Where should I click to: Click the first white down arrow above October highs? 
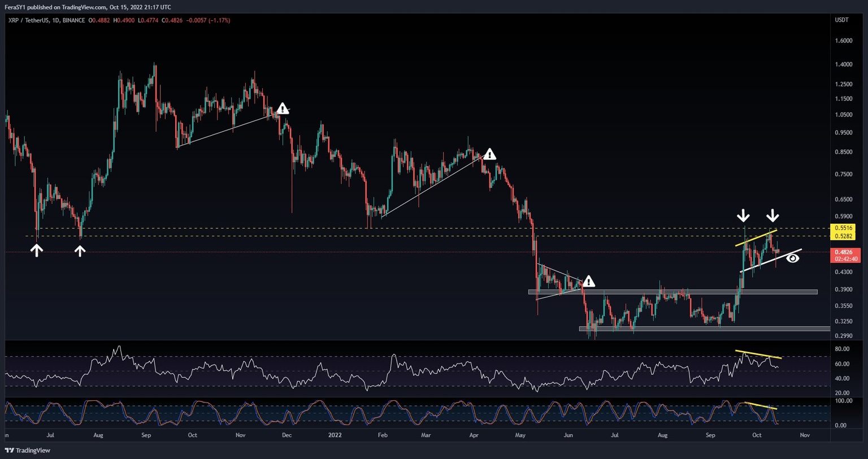744,215
